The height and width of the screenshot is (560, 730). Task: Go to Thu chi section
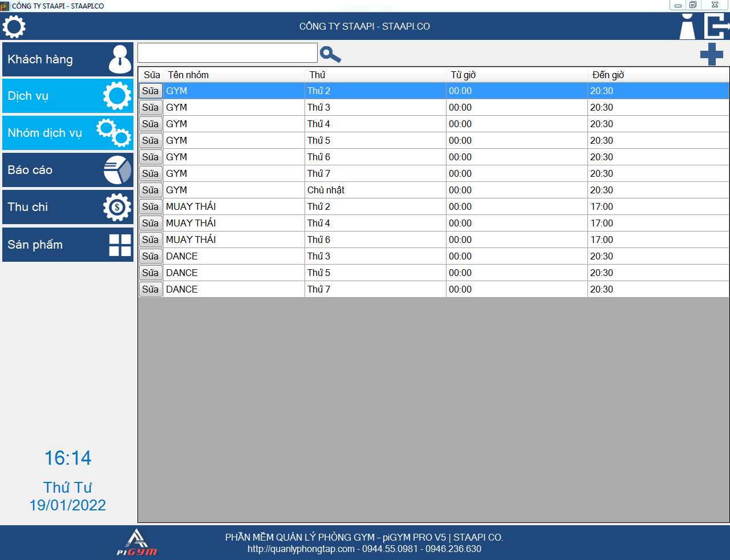coord(68,207)
